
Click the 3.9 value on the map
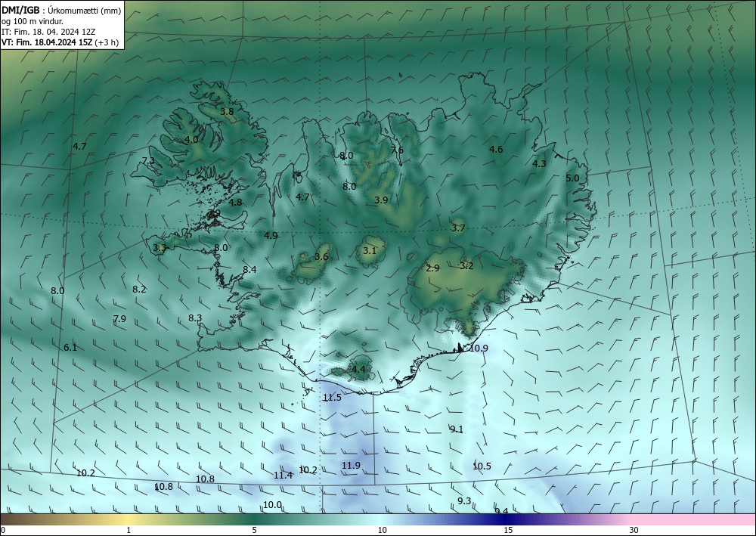click(381, 200)
